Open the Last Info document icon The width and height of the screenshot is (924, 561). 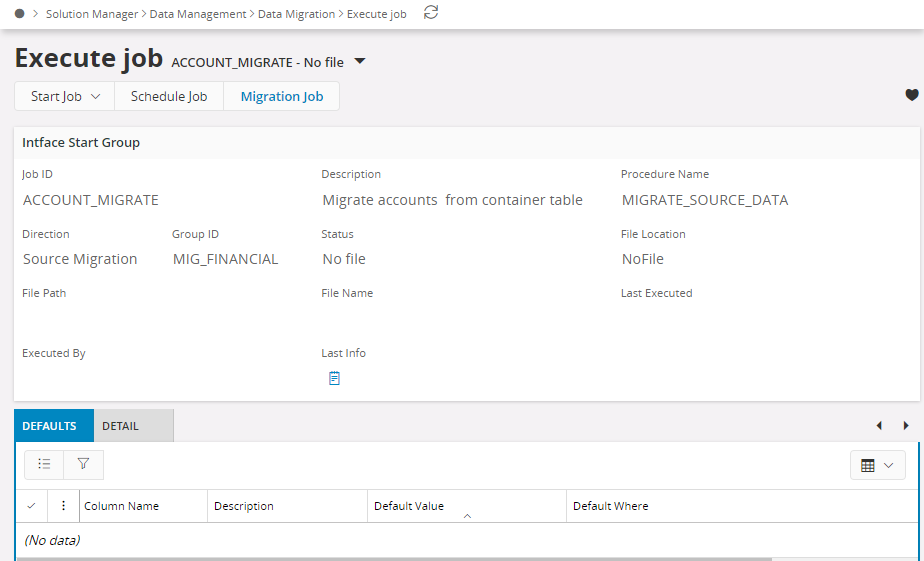click(335, 379)
